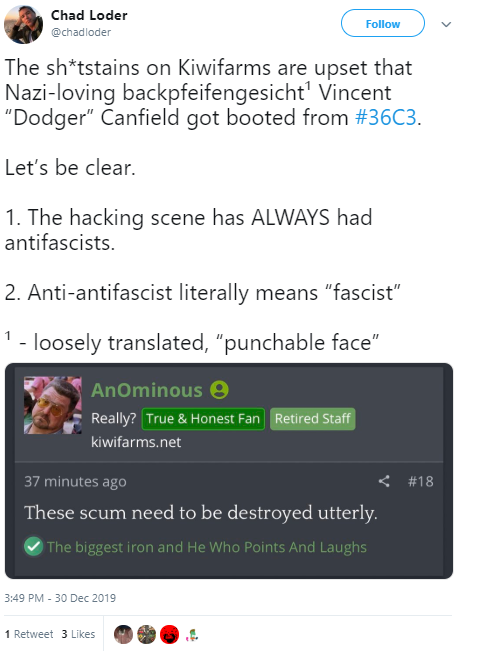The width and height of the screenshot is (477, 651).
Task: Click the share icon on post #18
Action: click(384, 481)
